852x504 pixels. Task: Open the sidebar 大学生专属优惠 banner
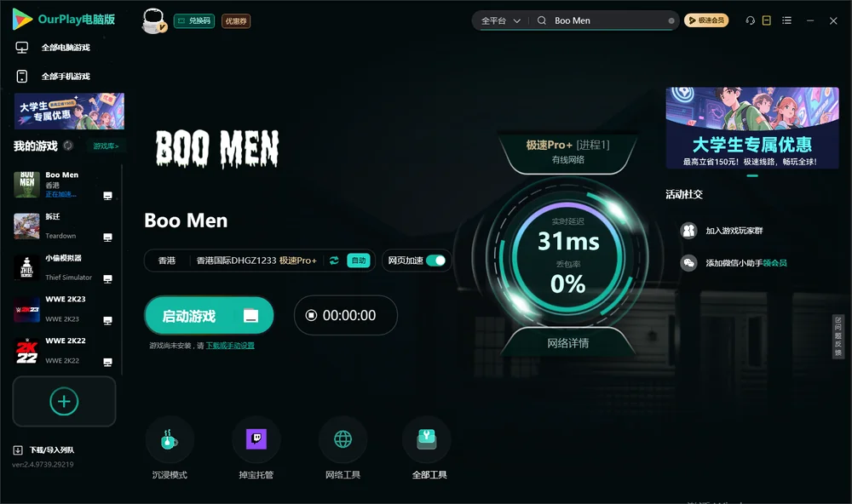pos(69,111)
